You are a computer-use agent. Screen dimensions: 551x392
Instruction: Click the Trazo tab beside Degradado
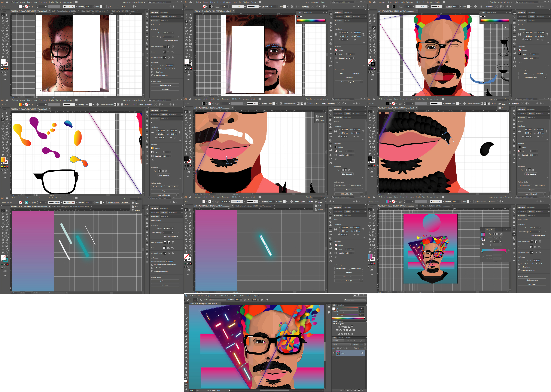(483, 230)
